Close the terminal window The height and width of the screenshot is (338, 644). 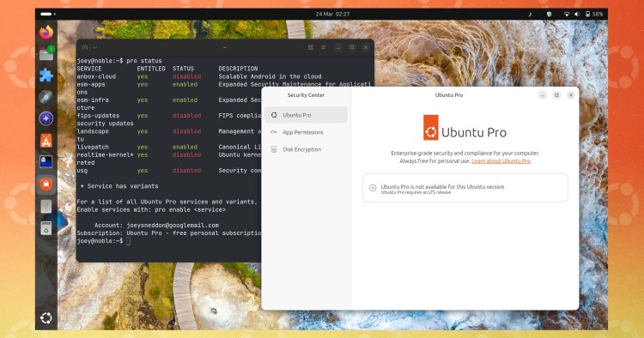pyautogui.click(x=366, y=47)
